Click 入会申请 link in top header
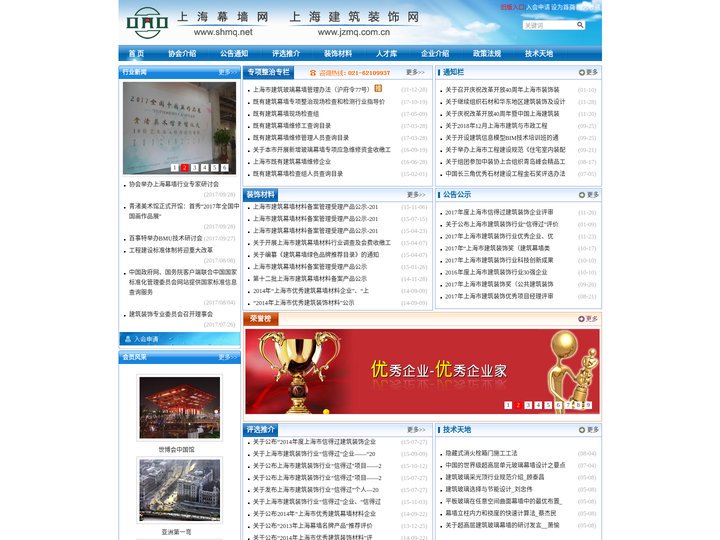The width and height of the screenshot is (720, 540). coord(538,7)
